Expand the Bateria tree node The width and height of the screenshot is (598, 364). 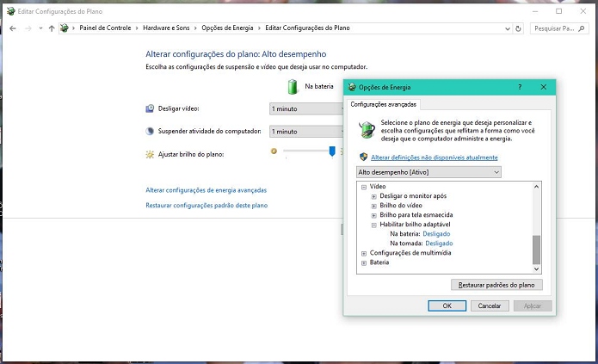click(x=364, y=263)
